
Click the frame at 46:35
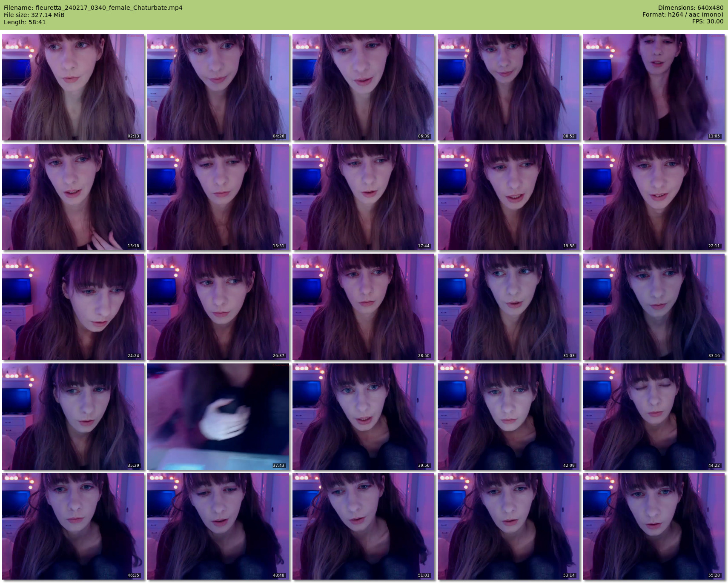[x=73, y=526]
